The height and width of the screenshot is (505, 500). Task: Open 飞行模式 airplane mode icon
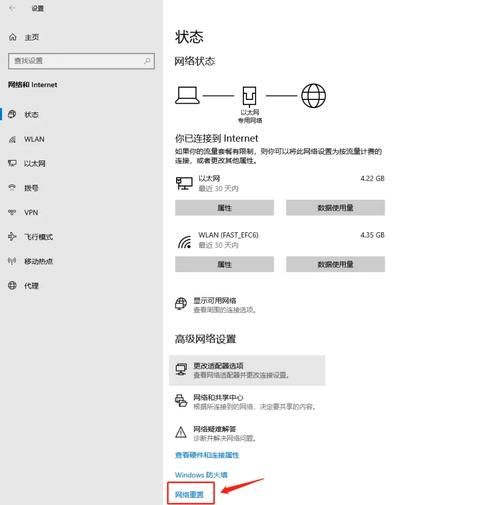pyautogui.click(x=12, y=237)
